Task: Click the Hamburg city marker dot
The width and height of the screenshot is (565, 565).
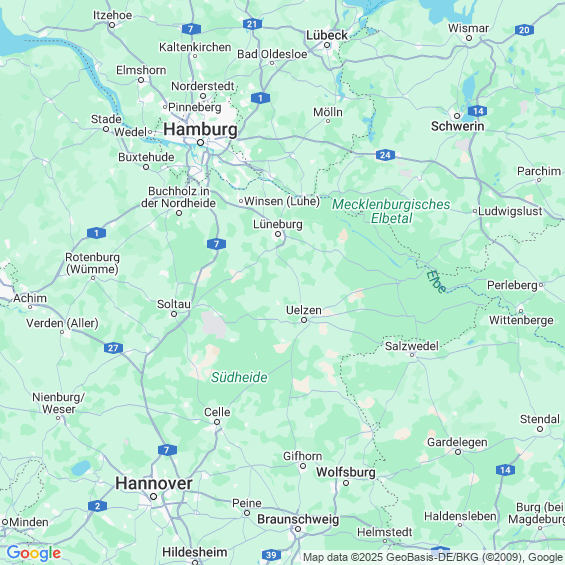Action: pos(200,143)
